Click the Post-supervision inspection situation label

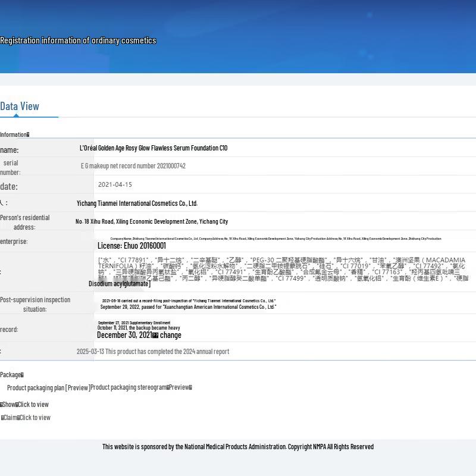(35, 304)
